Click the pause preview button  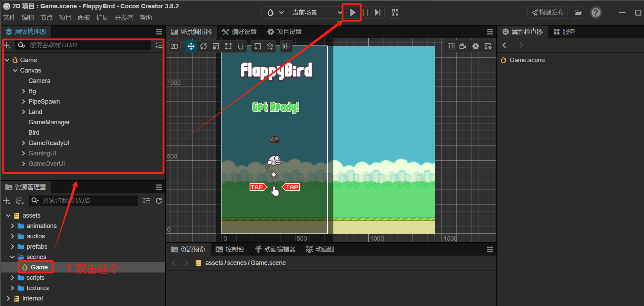click(x=365, y=12)
